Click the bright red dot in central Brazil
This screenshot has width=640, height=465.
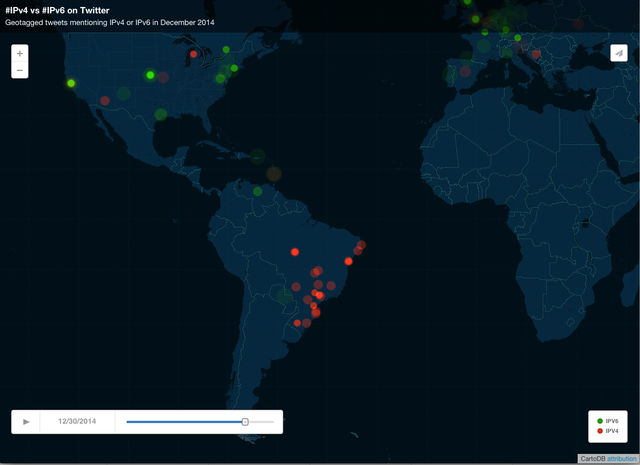295,252
